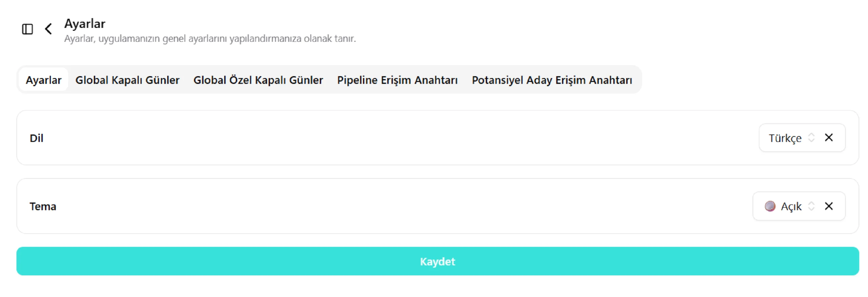The width and height of the screenshot is (868, 297).
Task: Switch to the Ayarlar tab
Action: [43, 80]
